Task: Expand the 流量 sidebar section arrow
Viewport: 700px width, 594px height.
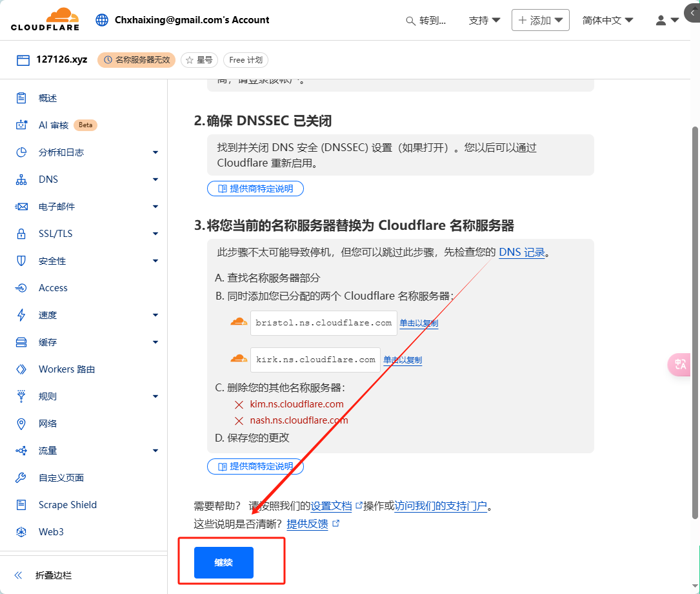Action: [x=155, y=451]
